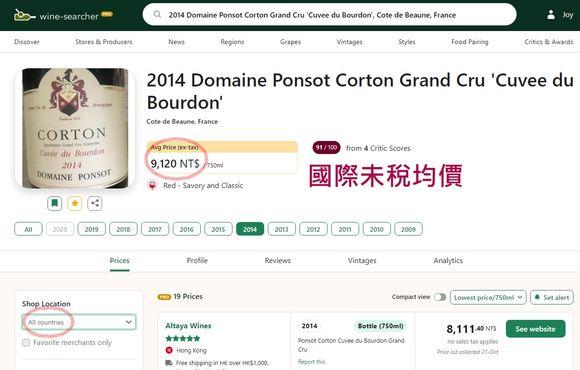Click the red wine glass style icon
This screenshot has height=370, width=580.
pyautogui.click(x=152, y=185)
